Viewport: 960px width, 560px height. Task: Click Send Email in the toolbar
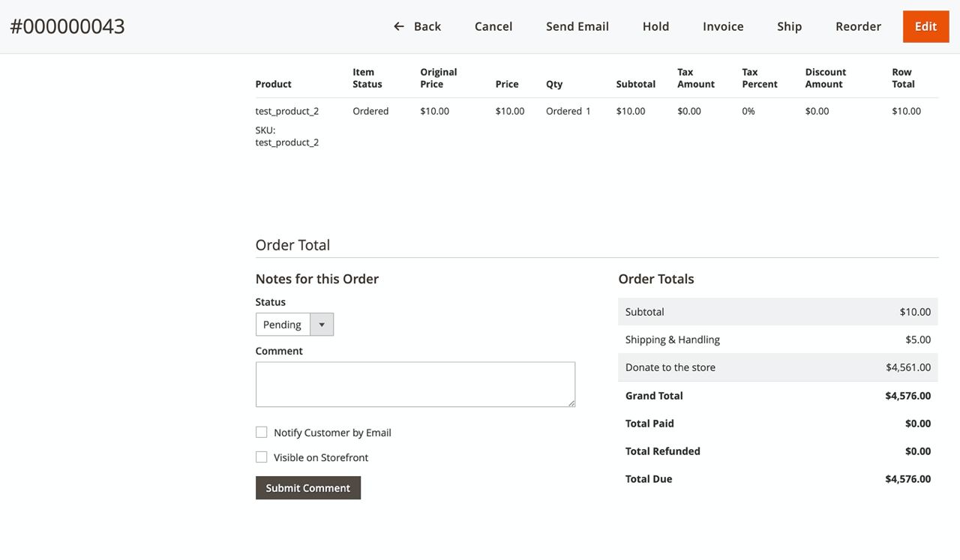577,26
